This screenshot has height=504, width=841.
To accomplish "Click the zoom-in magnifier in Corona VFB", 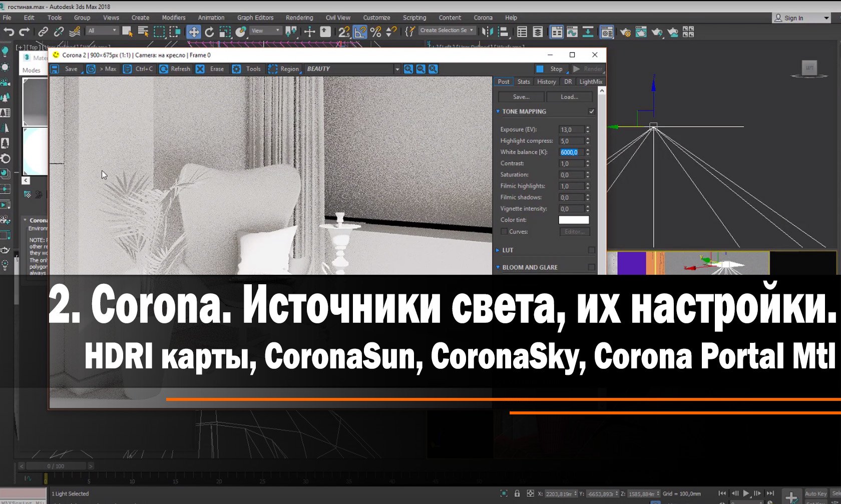I will [x=408, y=69].
